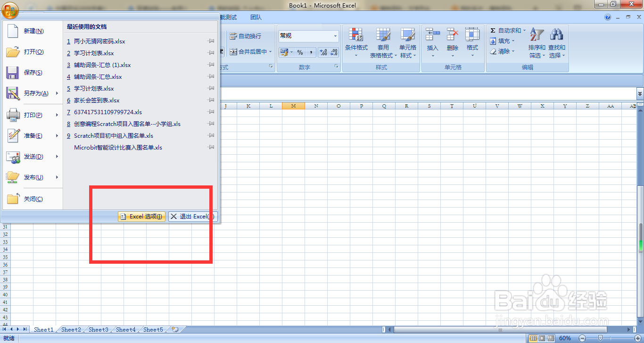Screen dimensions: 644x343
Task: Open 条件格式 conditional formatting
Action: (356, 43)
